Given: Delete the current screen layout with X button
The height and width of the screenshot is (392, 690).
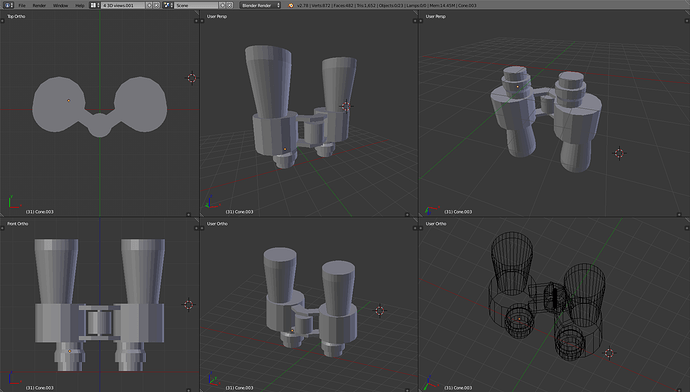Looking at the screenshot, I should (x=157, y=5).
